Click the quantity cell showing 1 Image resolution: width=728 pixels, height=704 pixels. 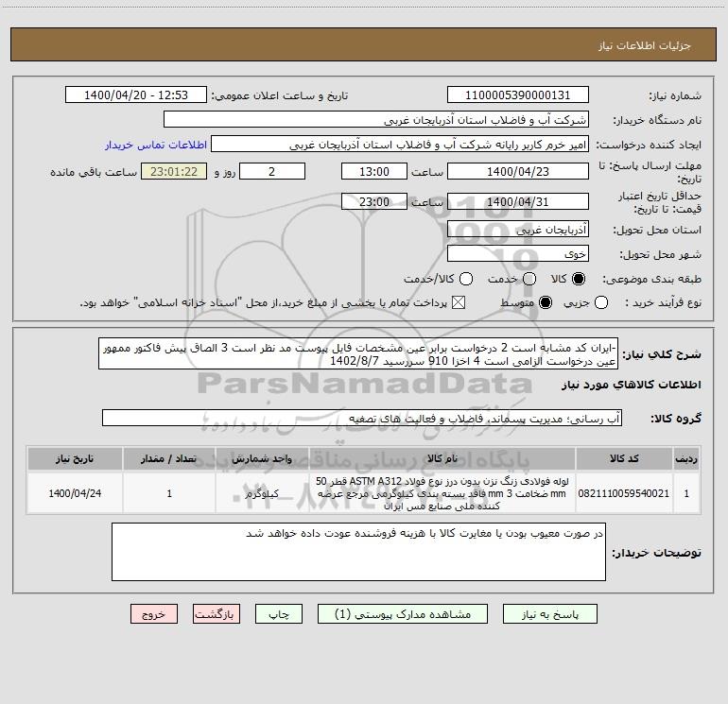[x=169, y=493]
